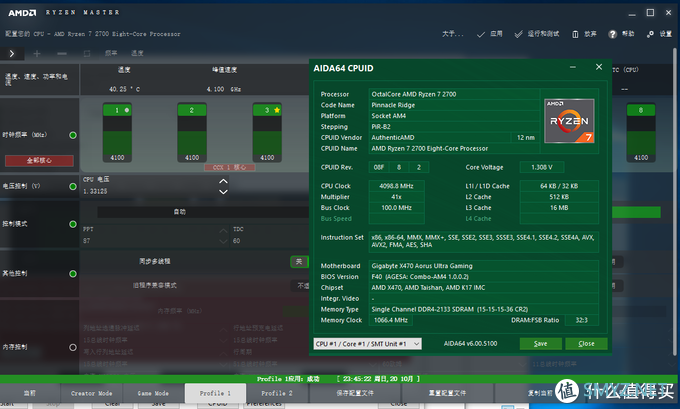Click the minus icon in Ryzen Master toolbar
The height and width of the screenshot is (409, 680).
pyautogui.click(x=62, y=53)
